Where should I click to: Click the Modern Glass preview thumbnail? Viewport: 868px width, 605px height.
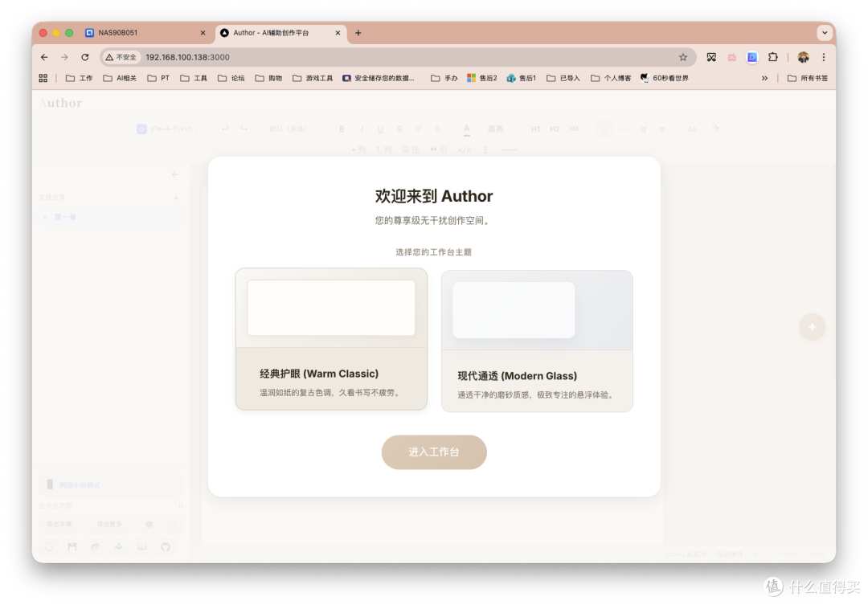pos(514,310)
